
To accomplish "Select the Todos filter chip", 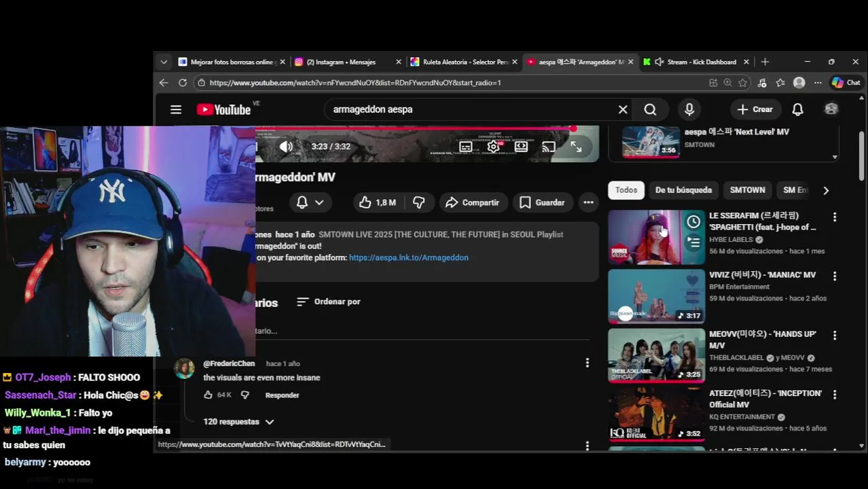I will pyautogui.click(x=626, y=190).
